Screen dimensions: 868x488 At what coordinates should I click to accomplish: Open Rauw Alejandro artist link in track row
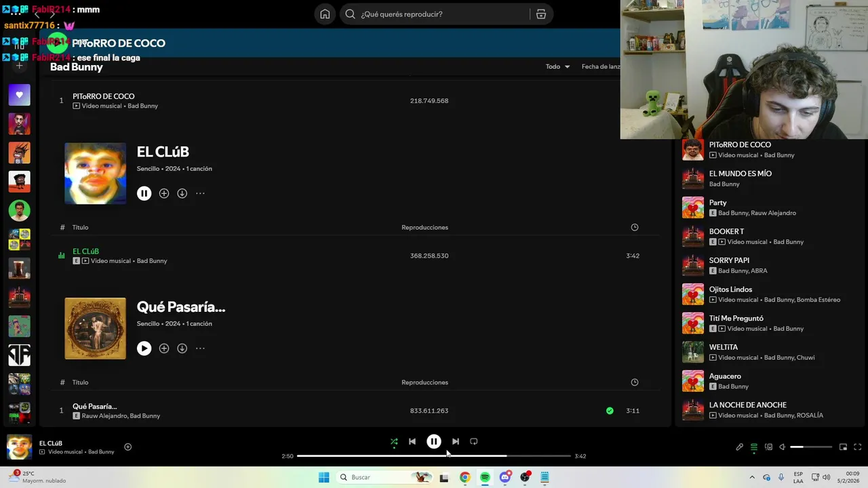point(104,415)
